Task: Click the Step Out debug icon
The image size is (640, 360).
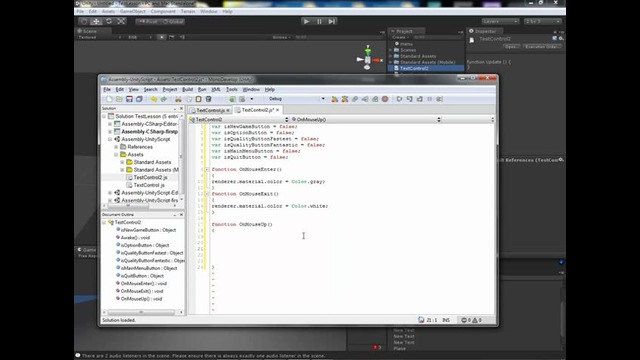Action: click(x=420, y=99)
